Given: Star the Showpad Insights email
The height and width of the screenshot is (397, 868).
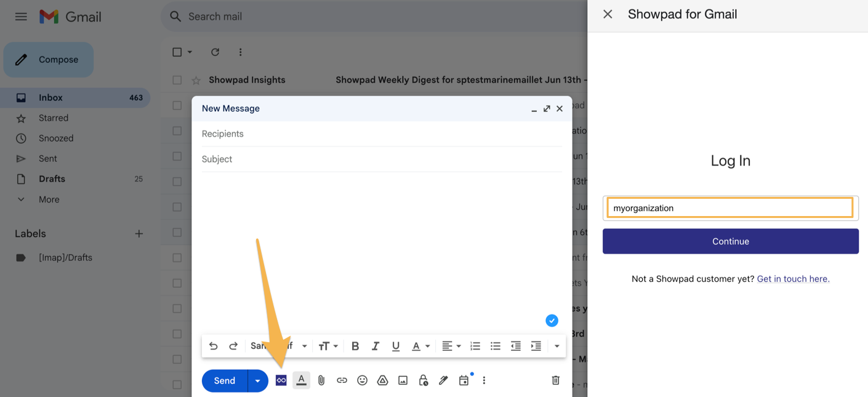Looking at the screenshot, I should coord(196,80).
